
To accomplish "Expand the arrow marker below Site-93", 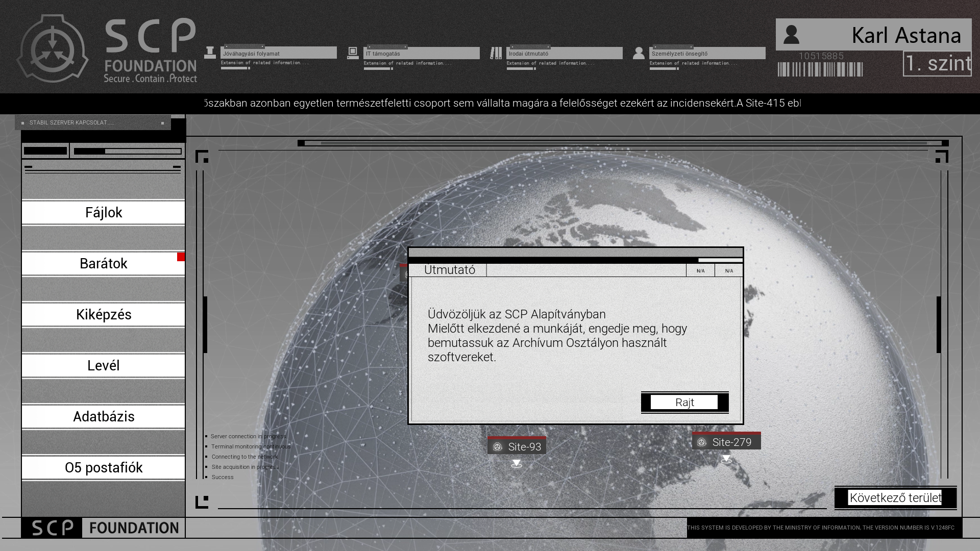I will pyautogui.click(x=517, y=464).
